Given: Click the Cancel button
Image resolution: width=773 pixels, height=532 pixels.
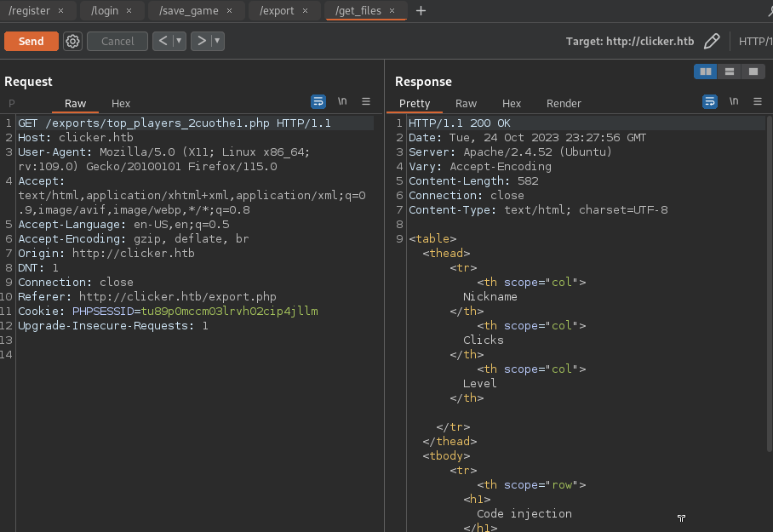Looking at the screenshot, I should [117, 41].
